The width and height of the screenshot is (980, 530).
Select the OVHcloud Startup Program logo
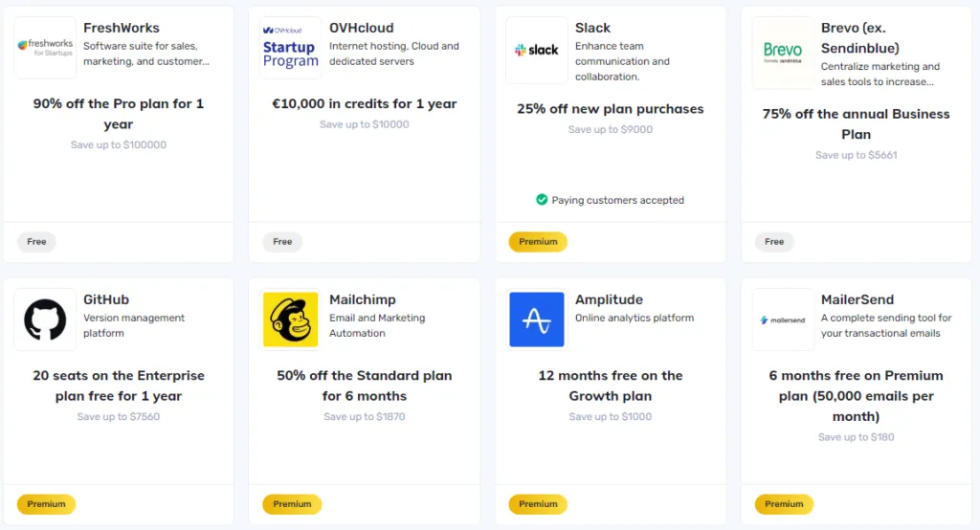pos(291,48)
